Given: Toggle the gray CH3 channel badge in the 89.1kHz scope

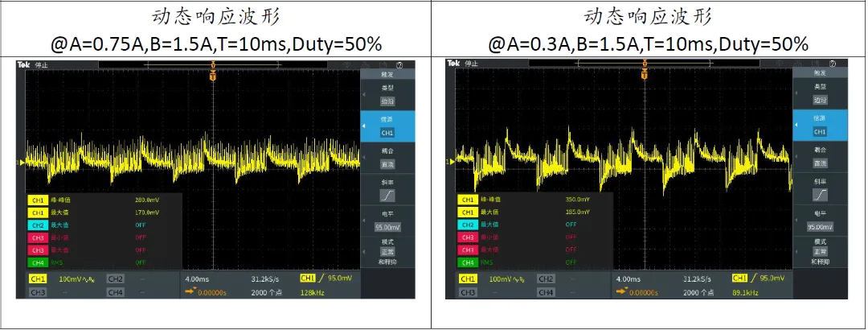Looking at the screenshot, I should click(469, 291).
